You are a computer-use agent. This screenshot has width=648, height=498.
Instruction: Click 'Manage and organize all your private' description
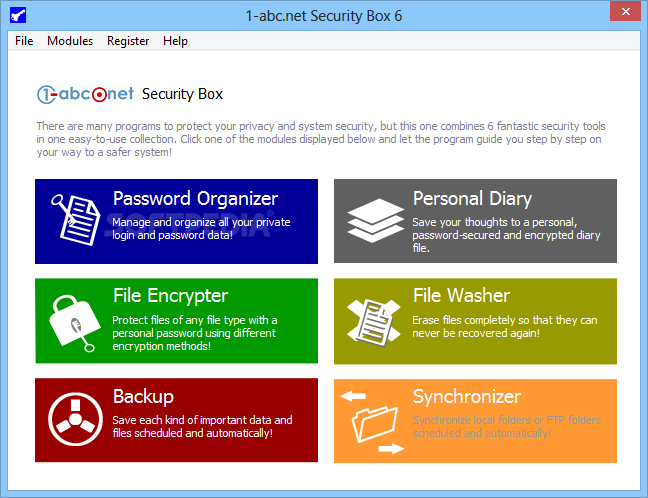pos(201,229)
